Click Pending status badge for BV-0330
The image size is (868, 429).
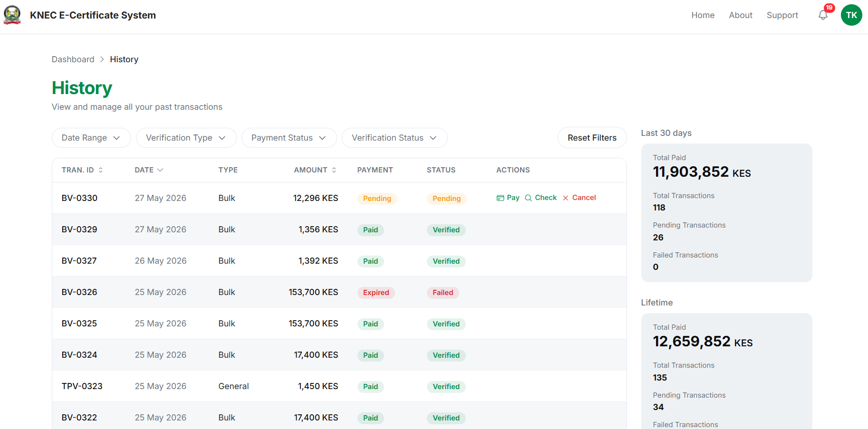click(x=446, y=199)
